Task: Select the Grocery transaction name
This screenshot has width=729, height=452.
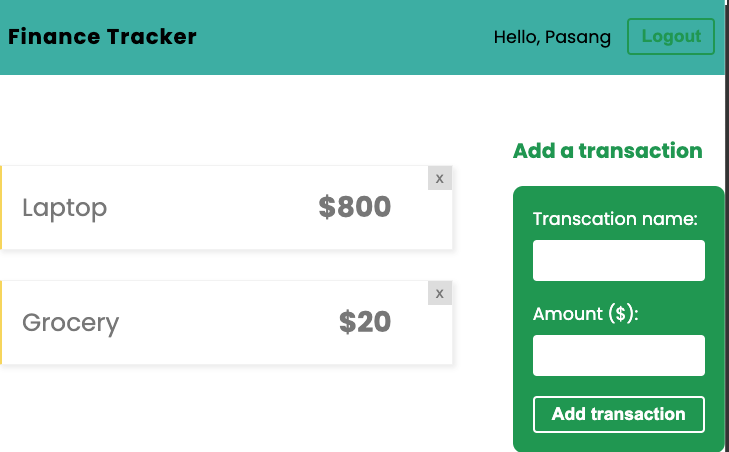Action: pos(71,323)
